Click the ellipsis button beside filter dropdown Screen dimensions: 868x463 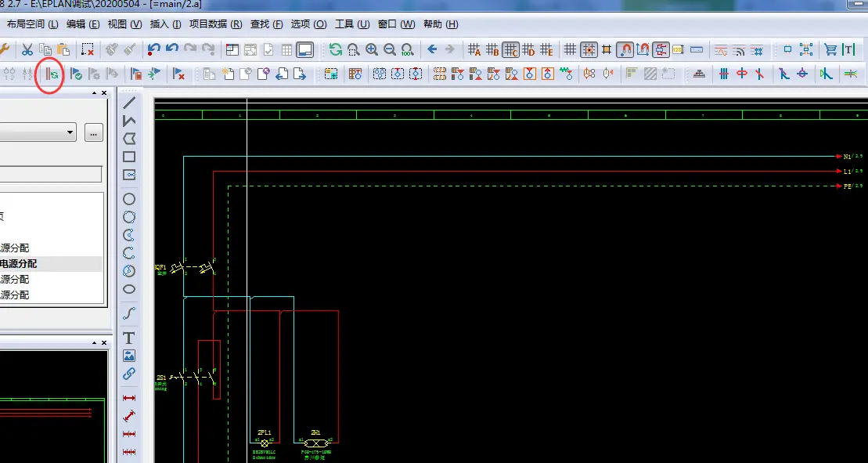94,132
